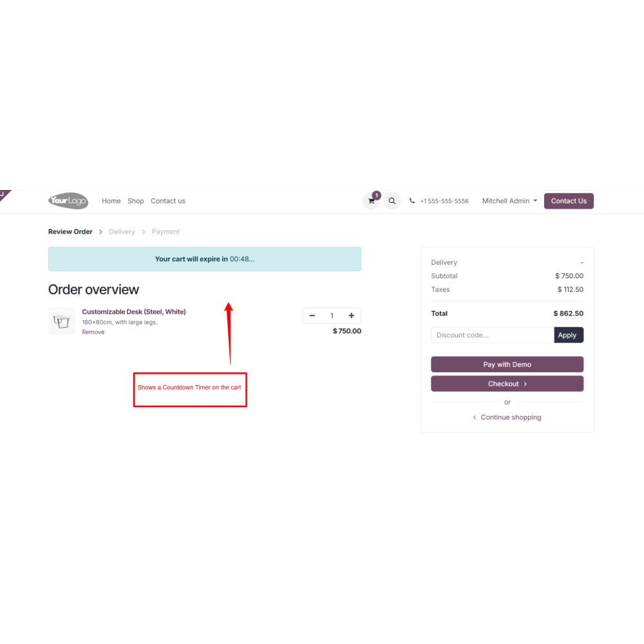This screenshot has width=644, height=644.
Task: Go to the Home menu item
Action: click(111, 201)
